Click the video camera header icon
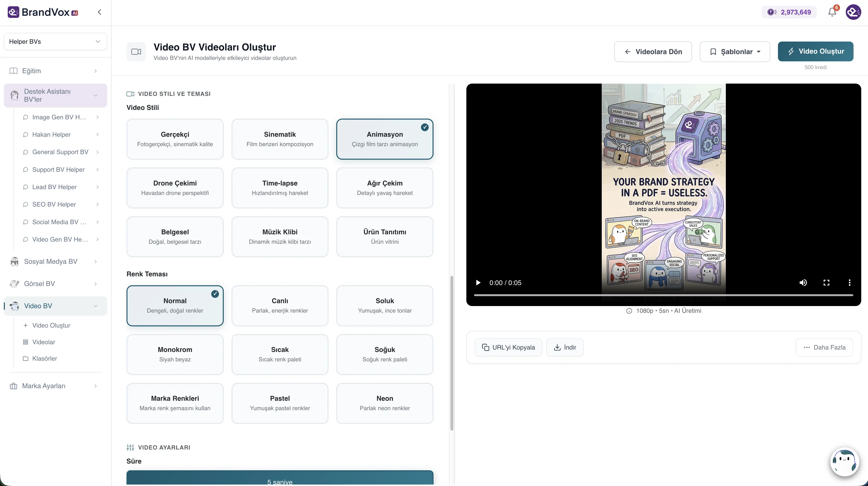This screenshot has height=486, width=868. point(136,52)
